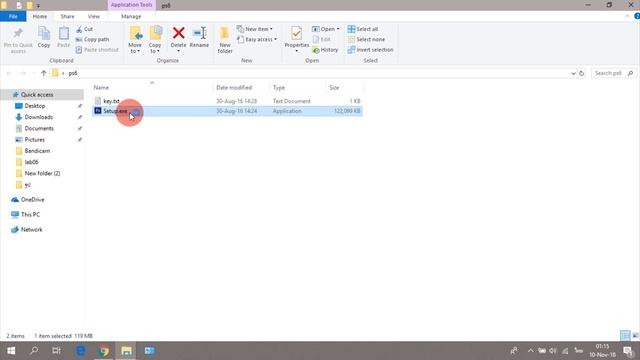Click the Application Tools contextual tab
Screen dimensions: 640x360
click(131, 5)
